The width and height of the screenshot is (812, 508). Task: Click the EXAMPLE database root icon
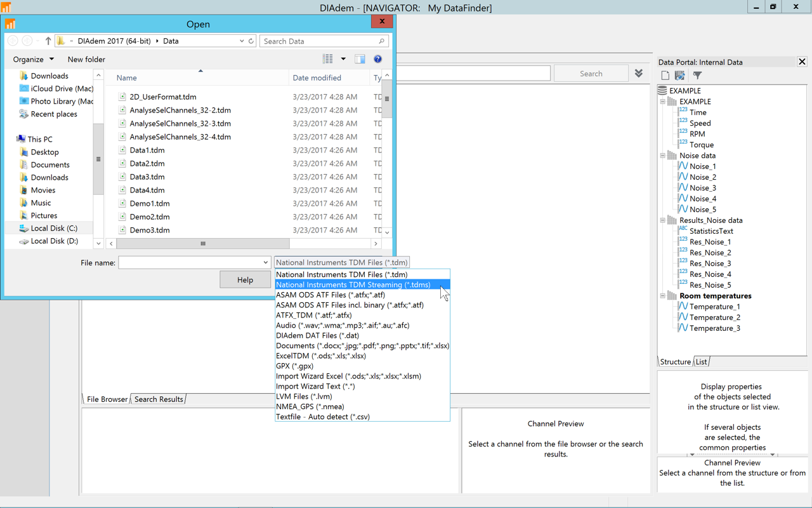663,90
